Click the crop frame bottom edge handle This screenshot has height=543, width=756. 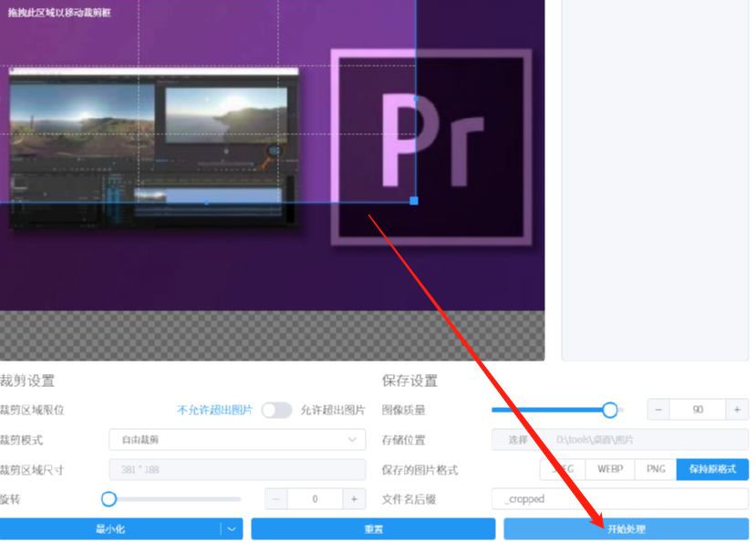(x=207, y=203)
